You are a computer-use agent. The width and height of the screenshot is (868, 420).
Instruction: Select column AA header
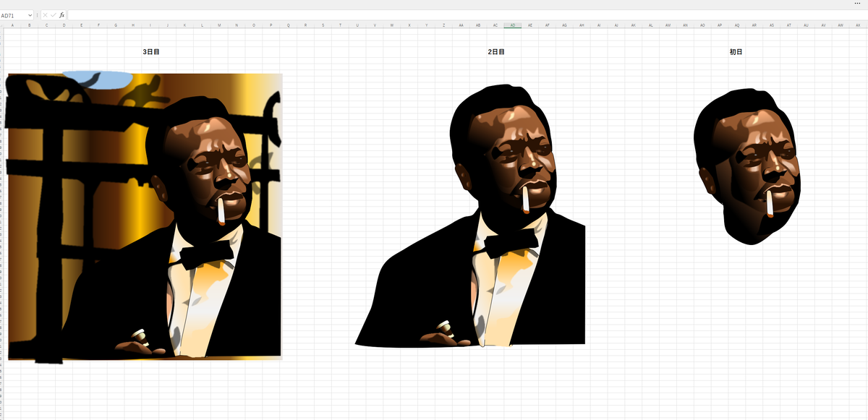461,25
